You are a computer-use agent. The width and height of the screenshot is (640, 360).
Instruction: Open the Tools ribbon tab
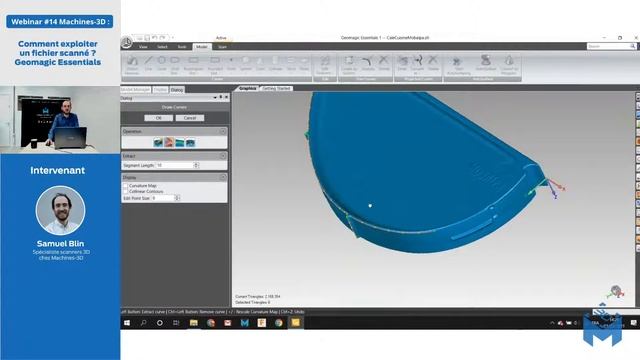point(182,47)
